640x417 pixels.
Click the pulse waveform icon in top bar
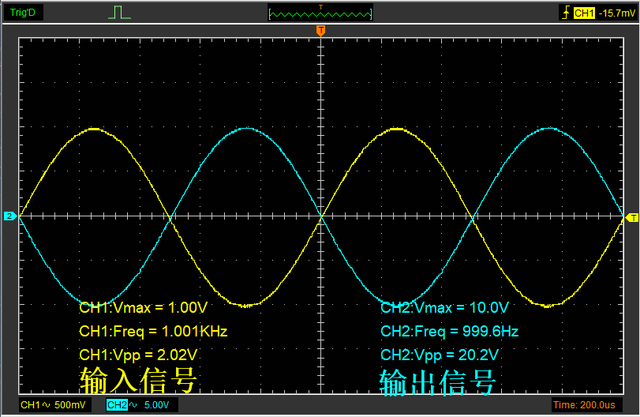[x=120, y=12]
